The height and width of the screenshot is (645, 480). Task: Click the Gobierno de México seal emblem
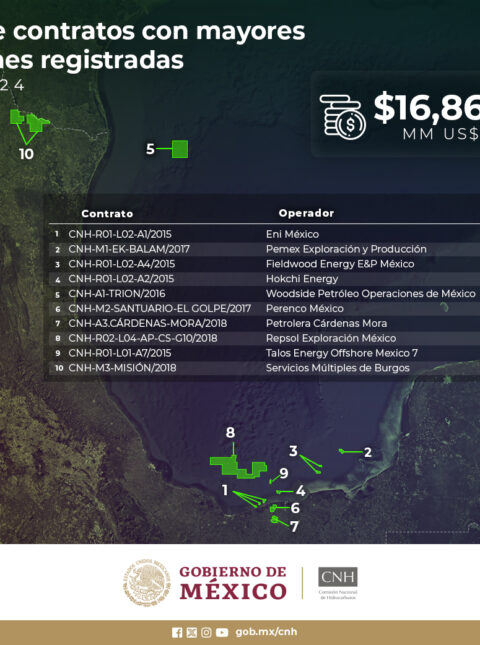coord(147,582)
